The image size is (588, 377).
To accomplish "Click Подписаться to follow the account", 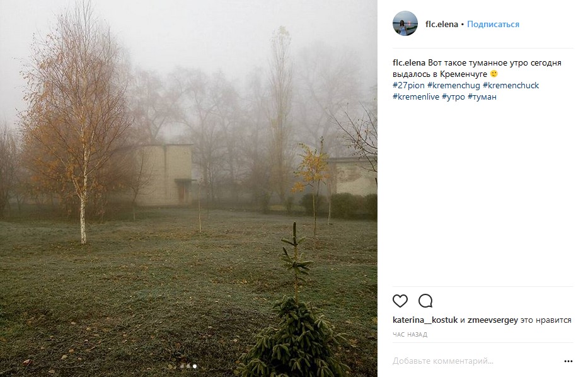I will (x=493, y=24).
